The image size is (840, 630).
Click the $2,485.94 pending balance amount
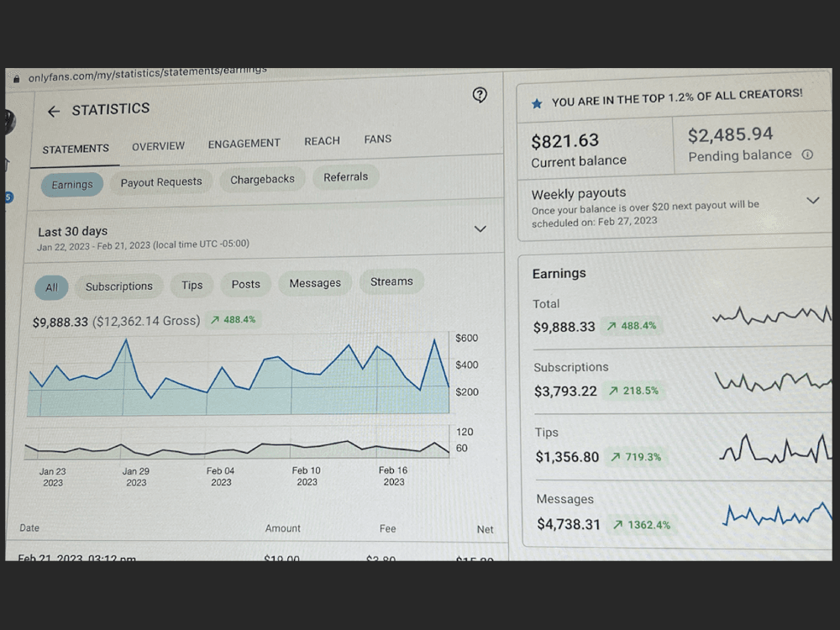pos(731,135)
